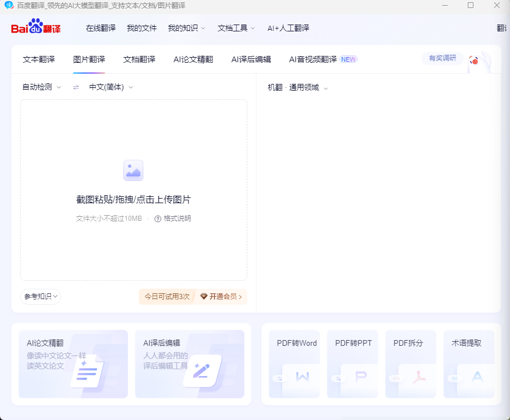Click the NEW badge beside AI音视频翻译

point(348,59)
